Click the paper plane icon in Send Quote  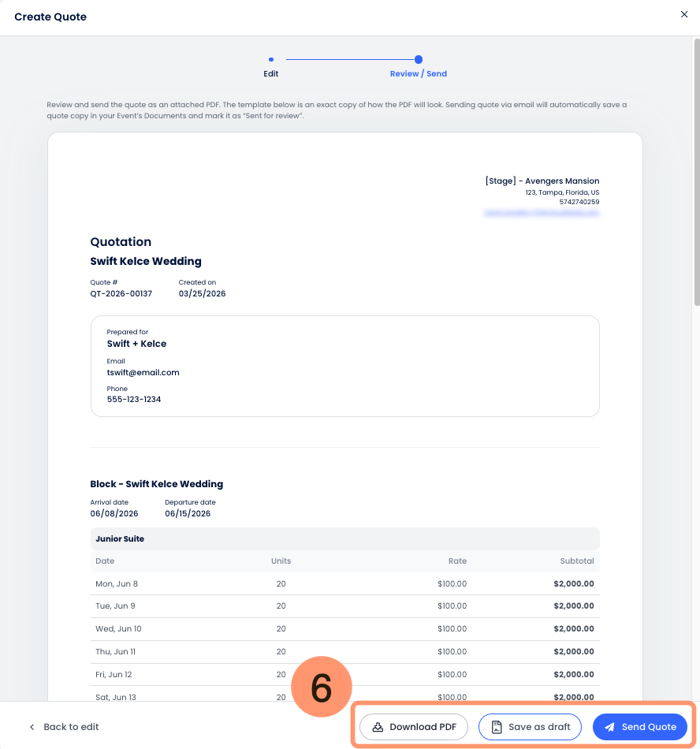click(609, 727)
